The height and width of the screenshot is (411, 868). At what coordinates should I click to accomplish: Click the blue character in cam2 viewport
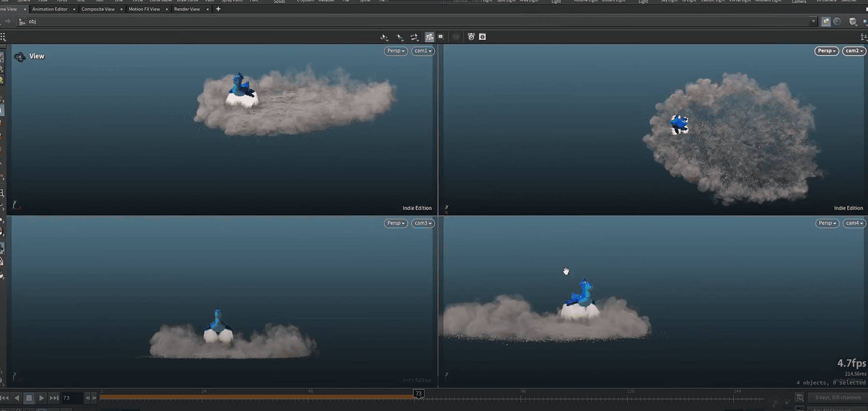pos(679,123)
